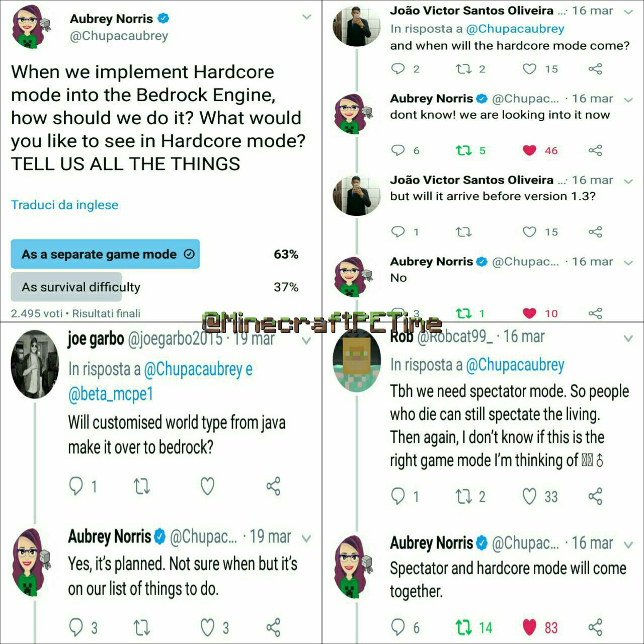Share Aubrey's "Yes, it's planned" reply
644x644 pixels.
pyautogui.click(x=273, y=627)
